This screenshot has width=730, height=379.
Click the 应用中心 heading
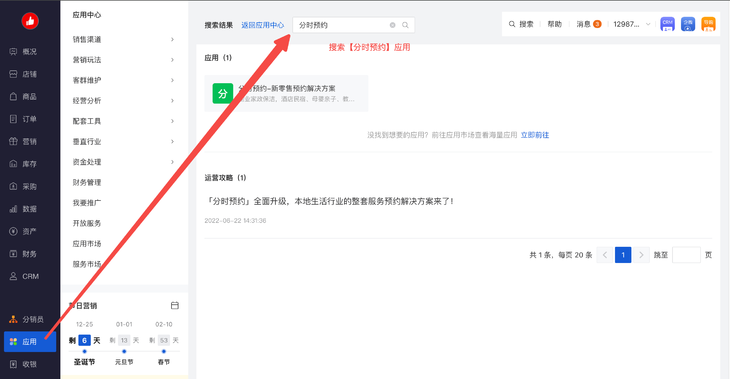point(87,15)
